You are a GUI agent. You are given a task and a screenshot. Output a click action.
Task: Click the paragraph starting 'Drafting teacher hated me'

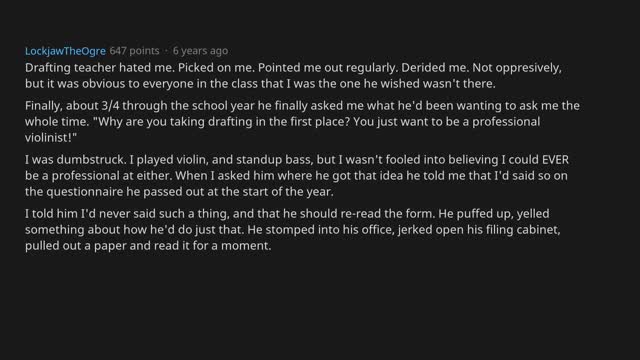293,76
